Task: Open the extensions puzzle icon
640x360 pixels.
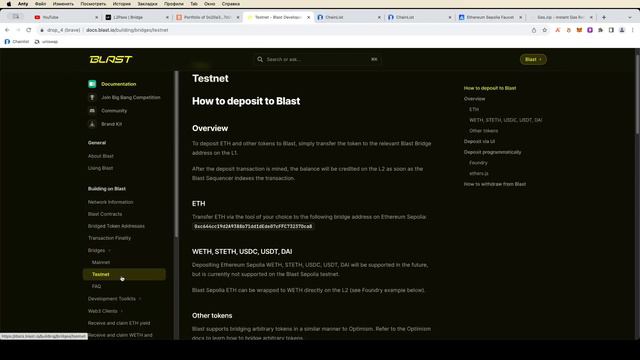Action: 600,30
